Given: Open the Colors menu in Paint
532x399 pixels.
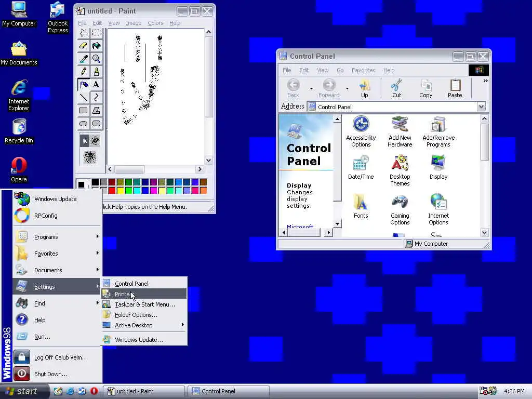Looking at the screenshot, I should (x=155, y=23).
